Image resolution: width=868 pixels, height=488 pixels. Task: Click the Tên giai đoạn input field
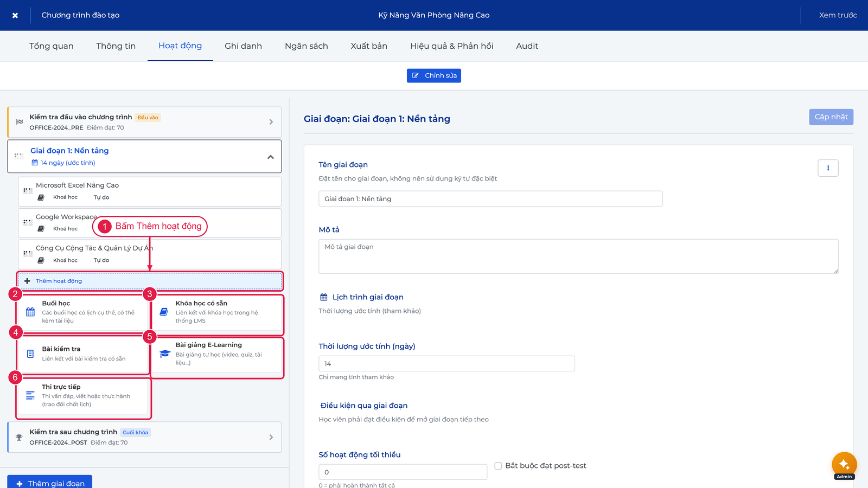pos(490,198)
